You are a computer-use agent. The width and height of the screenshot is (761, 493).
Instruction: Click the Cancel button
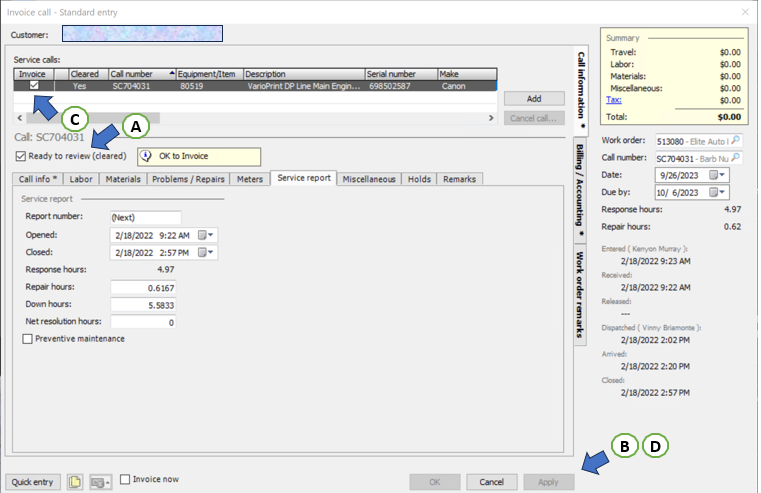pos(491,482)
